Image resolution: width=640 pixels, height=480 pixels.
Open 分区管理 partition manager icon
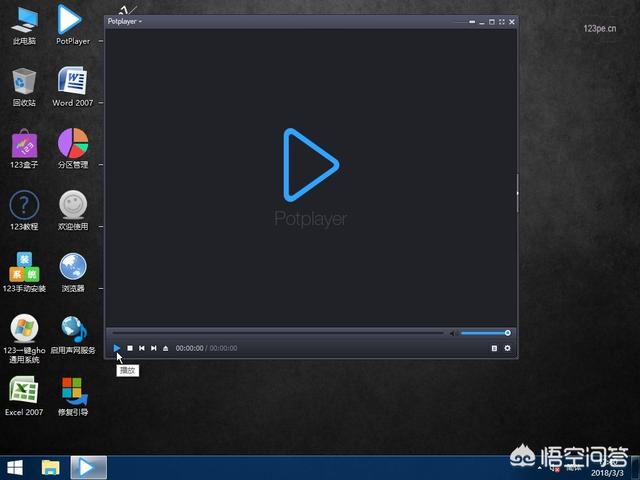coord(73,149)
